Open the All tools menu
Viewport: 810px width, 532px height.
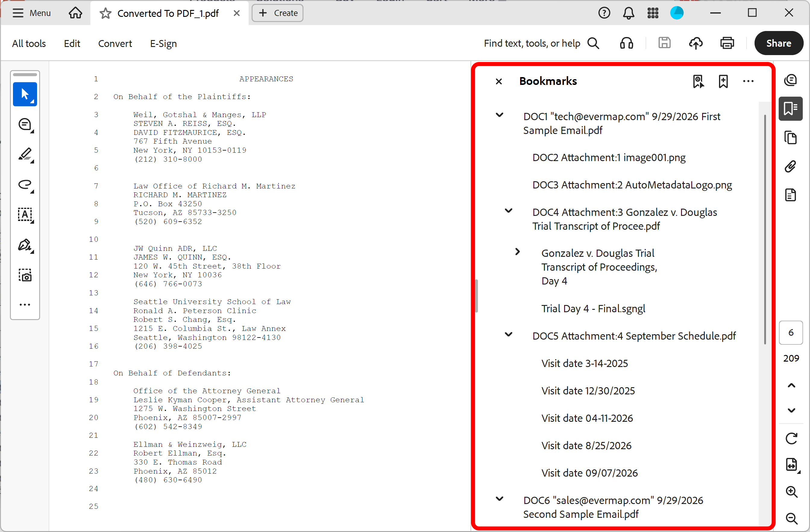(x=29, y=44)
